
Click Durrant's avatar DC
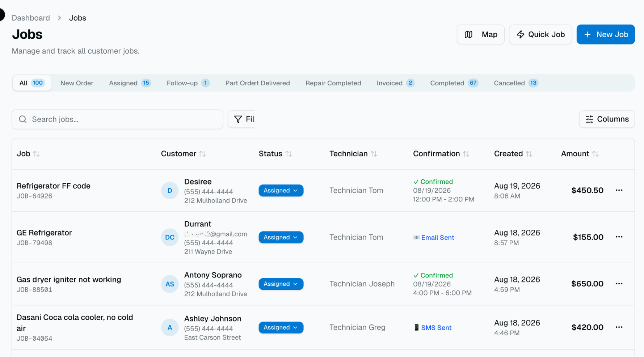(x=170, y=237)
